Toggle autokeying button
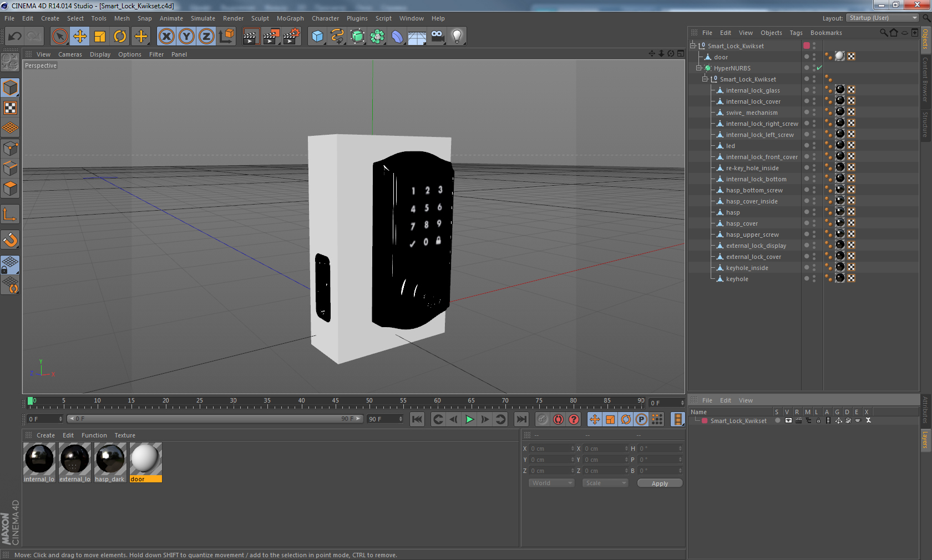The height and width of the screenshot is (560, 932). click(558, 419)
